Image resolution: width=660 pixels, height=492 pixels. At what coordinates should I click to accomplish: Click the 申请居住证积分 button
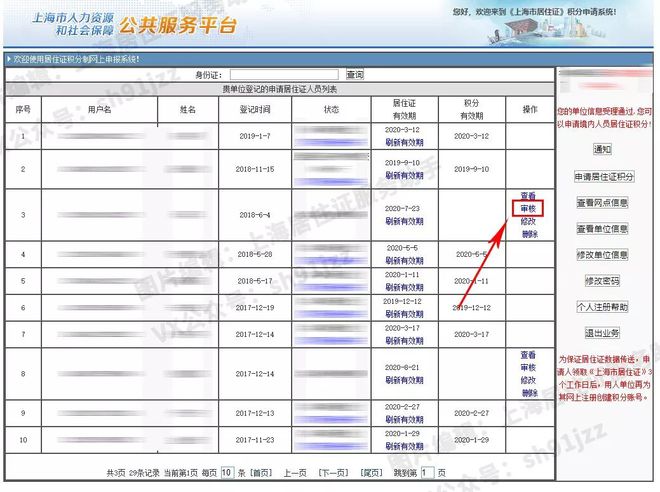603,176
